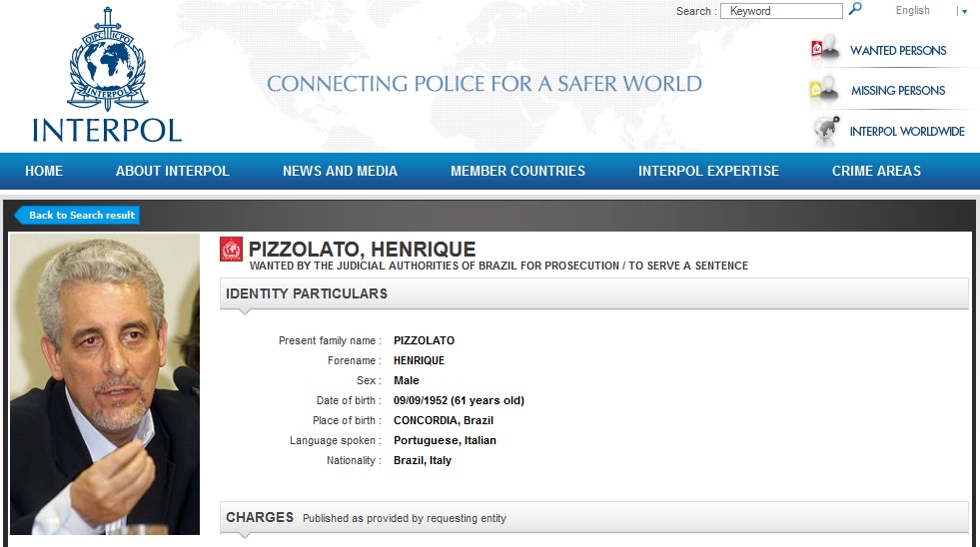This screenshot has height=547, width=980.
Task: Click the 'Place of birth :' label
Action: tap(347, 421)
